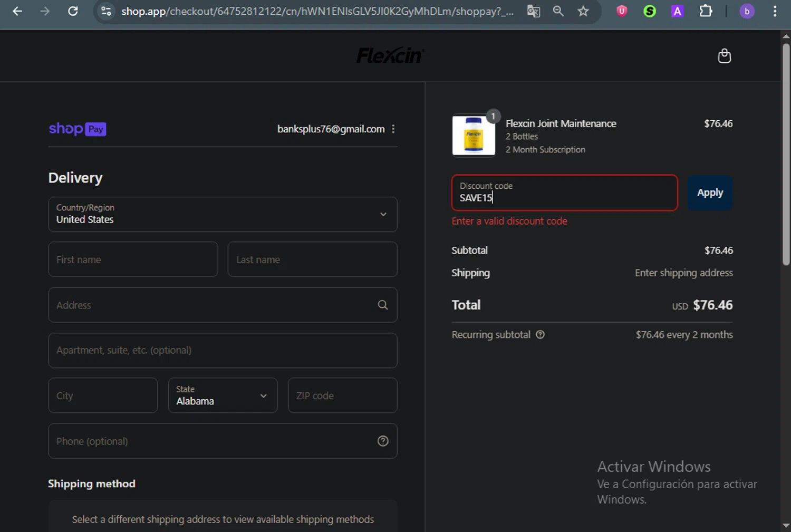This screenshot has height=532, width=791.
Task: Click the browser URL address bar
Action: coord(316,11)
